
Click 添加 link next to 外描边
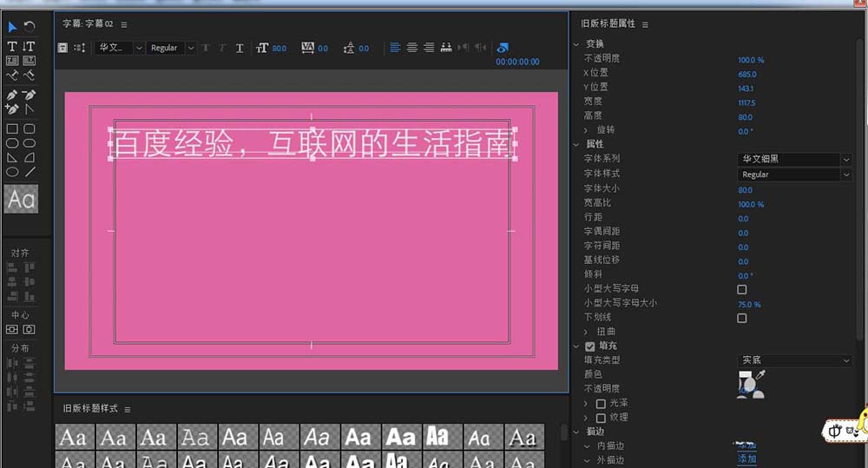[746, 458]
